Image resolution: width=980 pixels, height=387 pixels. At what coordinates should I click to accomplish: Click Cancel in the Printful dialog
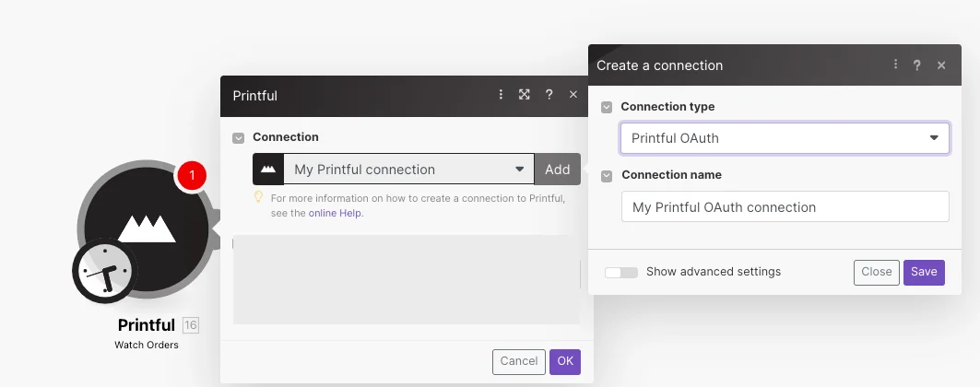[x=519, y=361]
